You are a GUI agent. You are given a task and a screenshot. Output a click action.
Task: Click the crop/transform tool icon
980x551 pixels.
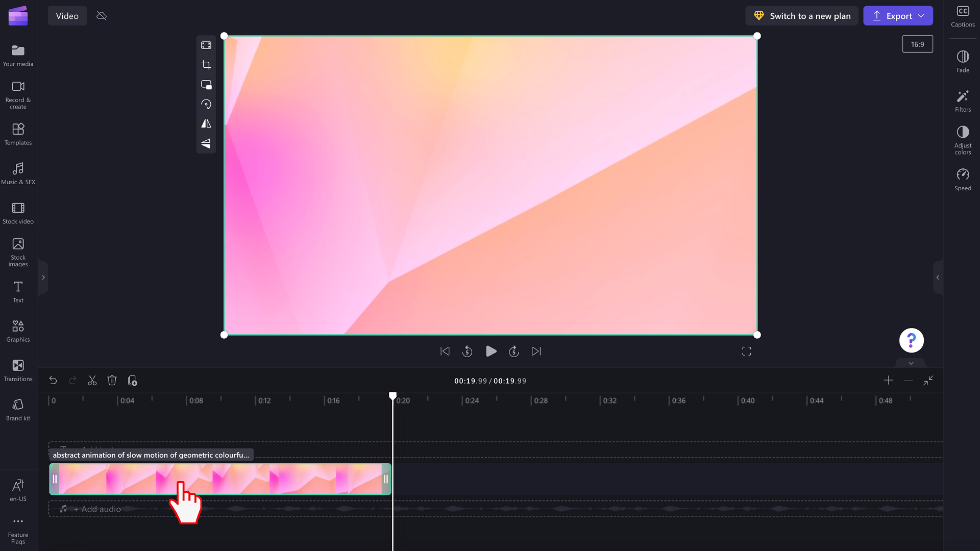click(207, 65)
